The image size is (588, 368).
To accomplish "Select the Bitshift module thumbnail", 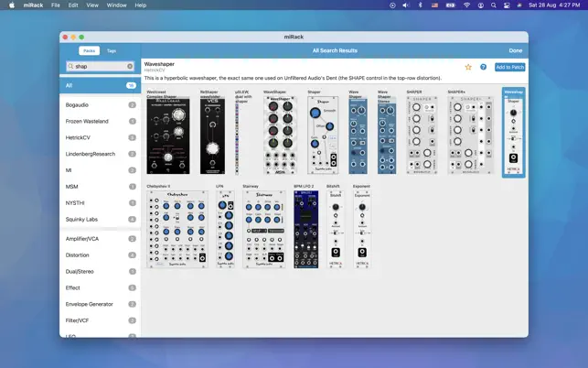I will point(336,229).
